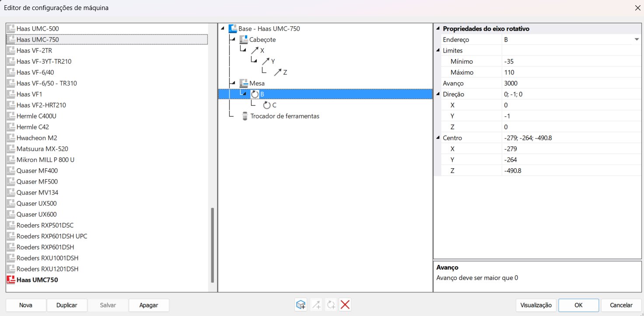
Task: Click the Trocador de ferramentas icon
Action: point(245,116)
